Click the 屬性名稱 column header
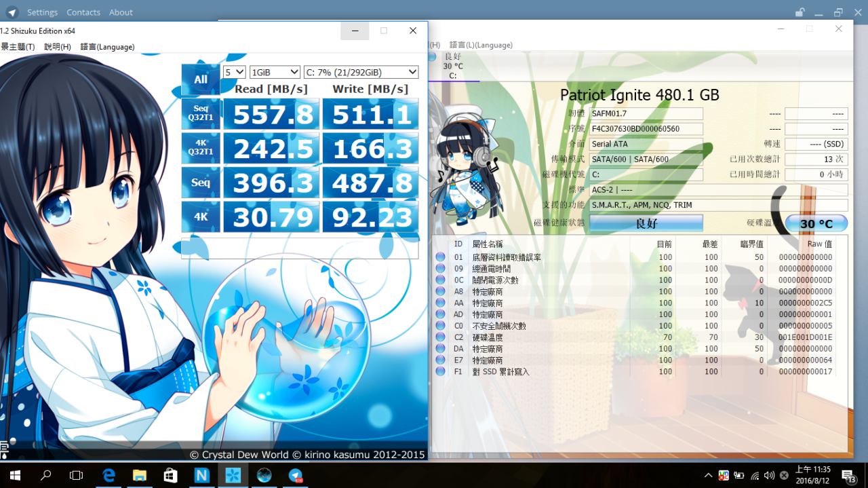868x488 pixels. point(488,244)
